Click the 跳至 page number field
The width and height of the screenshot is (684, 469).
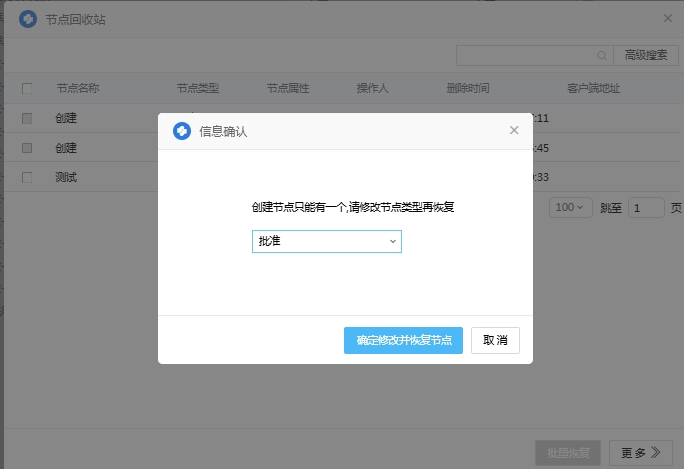point(646,207)
